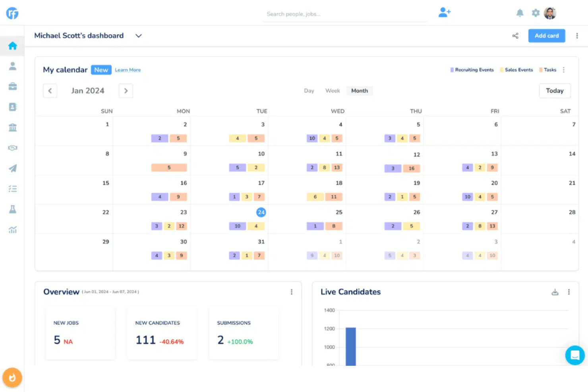This screenshot has width=588, height=392.
Task: Select date 15 in calendar
Action: [106, 183]
